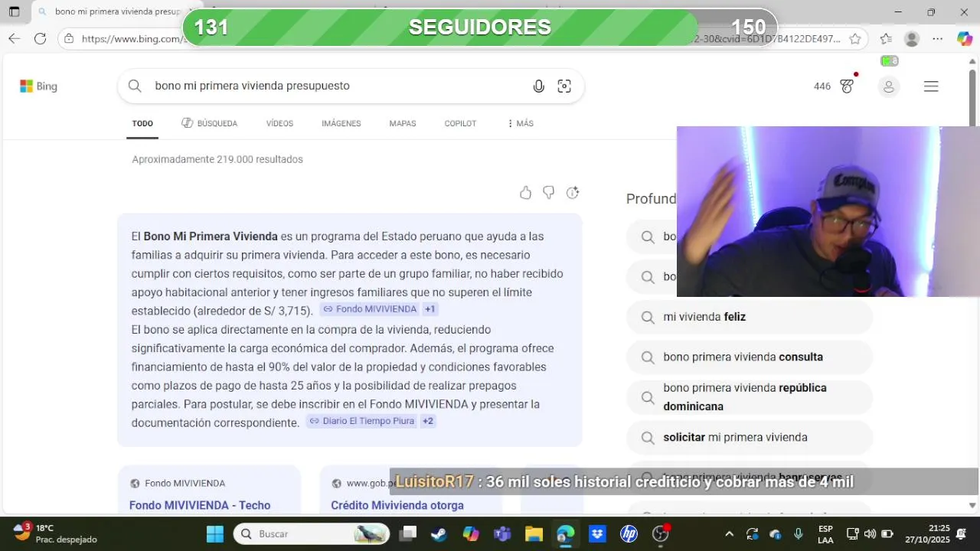Click the vertical scrollbar down arrow
Image resolution: width=980 pixels, height=551 pixels.
[x=973, y=505]
